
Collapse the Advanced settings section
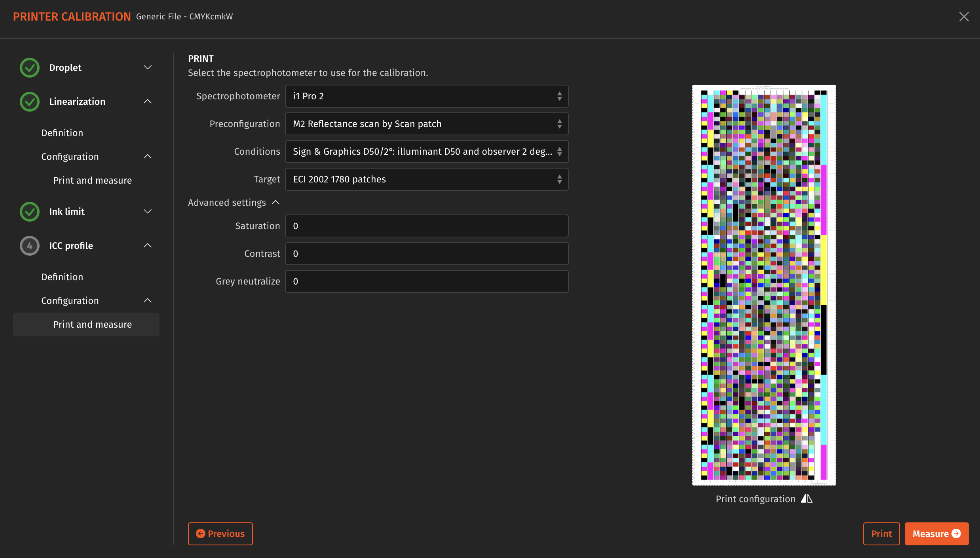click(275, 202)
